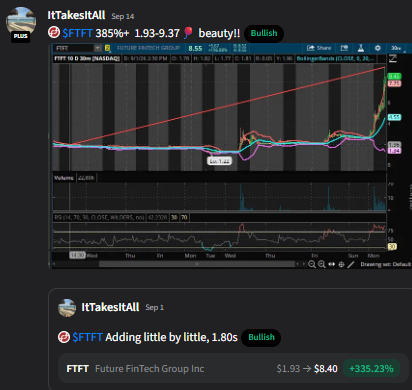Click the 8.55 last price in chart header
This screenshot has width=412, height=390.
pyautogui.click(x=195, y=49)
